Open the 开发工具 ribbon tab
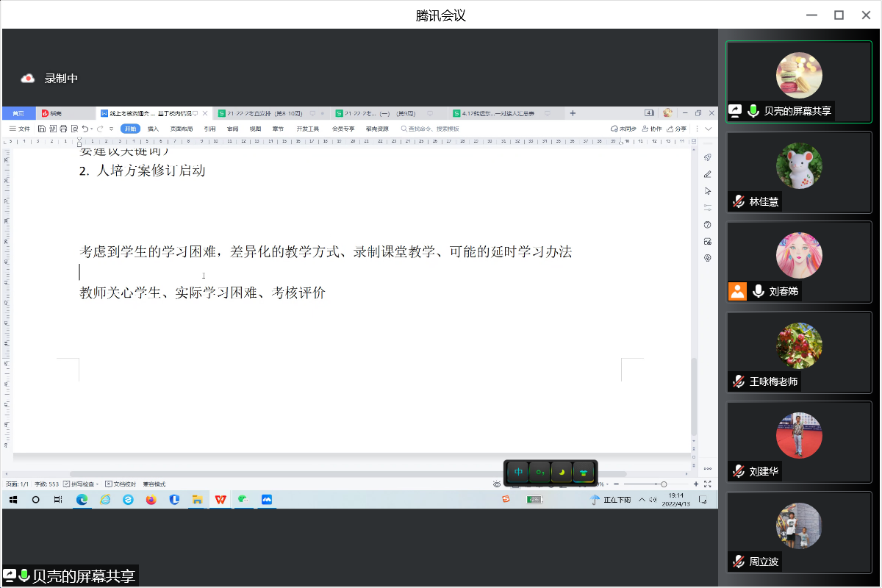 point(308,129)
